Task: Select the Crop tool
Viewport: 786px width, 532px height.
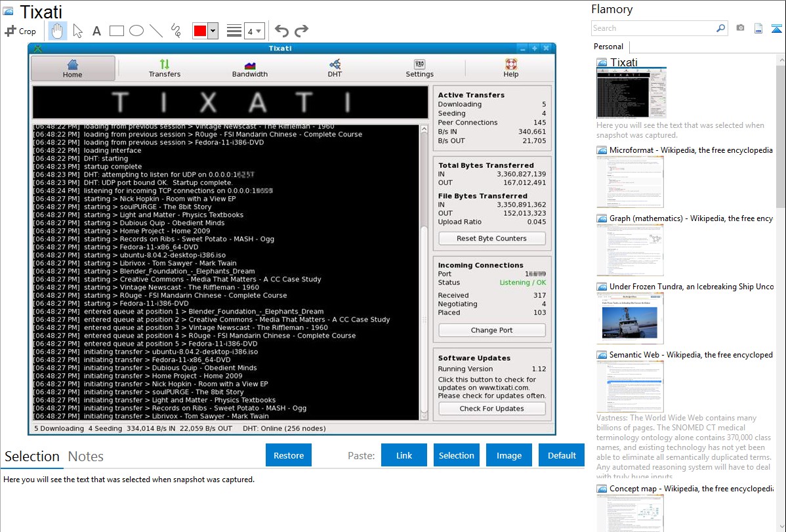Action: (20, 31)
